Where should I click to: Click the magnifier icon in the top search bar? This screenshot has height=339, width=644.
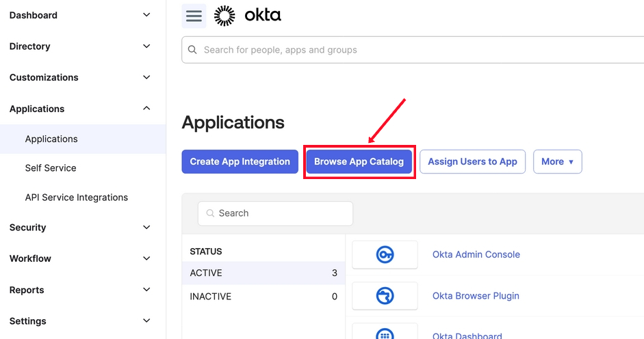coord(192,50)
